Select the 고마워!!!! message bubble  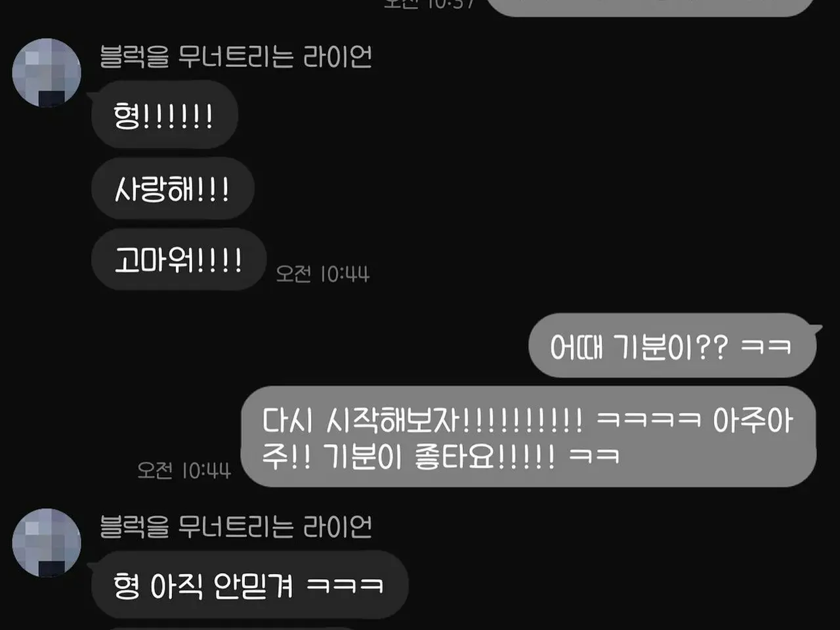tap(178, 260)
